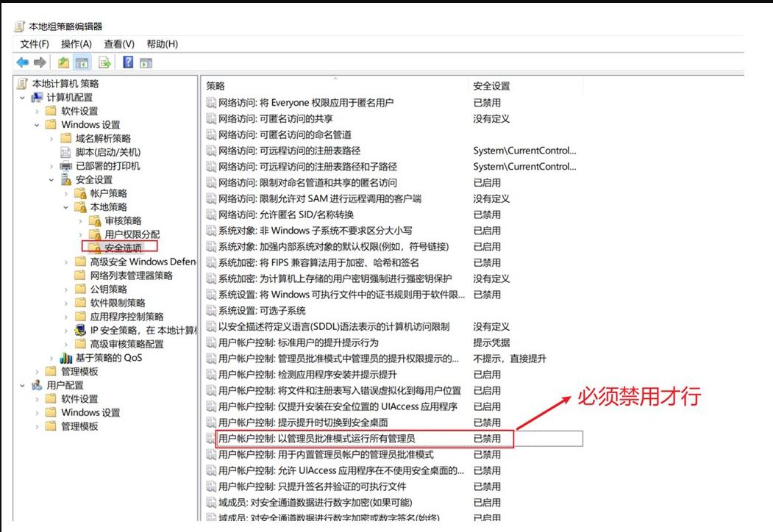Click the Up one level folder icon
The image size is (773, 532).
click(x=64, y=62)
